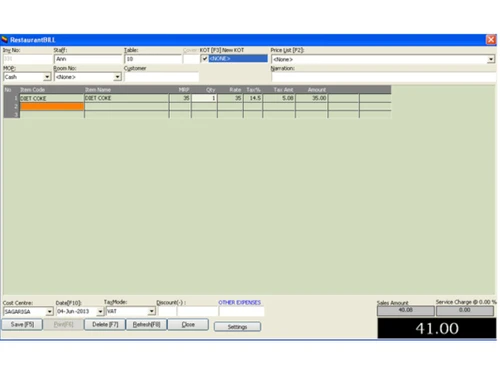Click the Staff input field with Ann
The image size is (500, 375).
[x=88, y=59]
